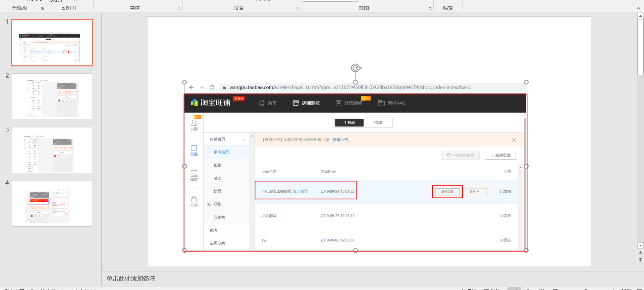
Task: Switch to the PC端 tab
Action: click(378, 123)
